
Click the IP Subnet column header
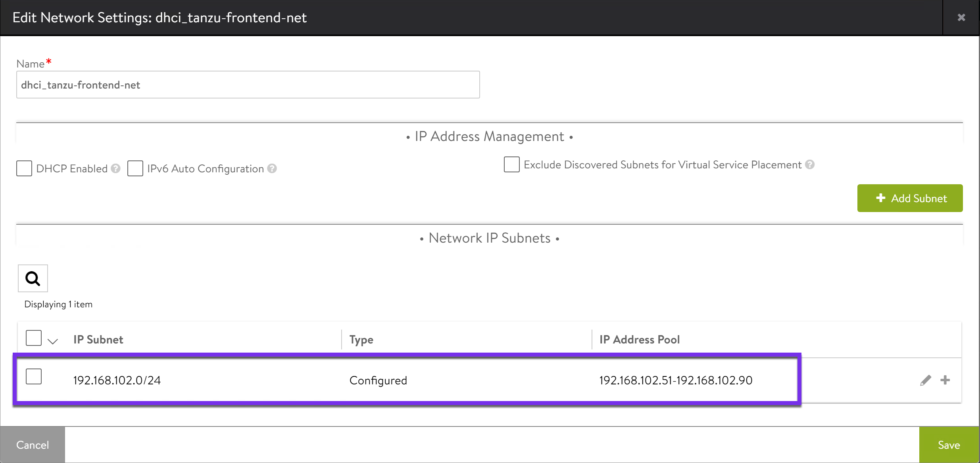[x=98, y=340]
